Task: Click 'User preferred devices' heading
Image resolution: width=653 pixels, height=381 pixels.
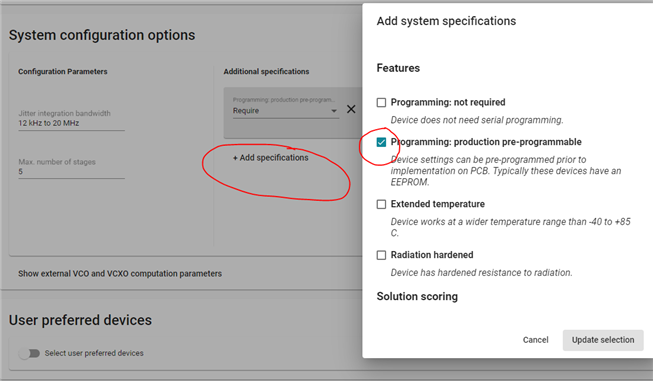Action: (x=80, y=320)
